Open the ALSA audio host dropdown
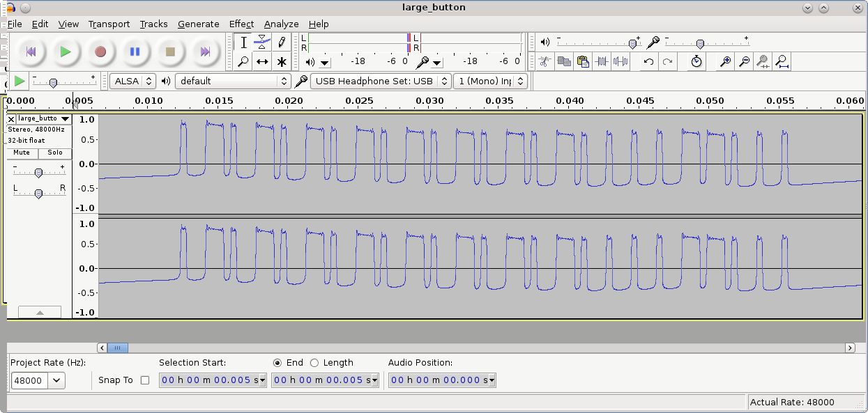Image resolution: width=868 pixels, height=413 pixels. [132, 81]
